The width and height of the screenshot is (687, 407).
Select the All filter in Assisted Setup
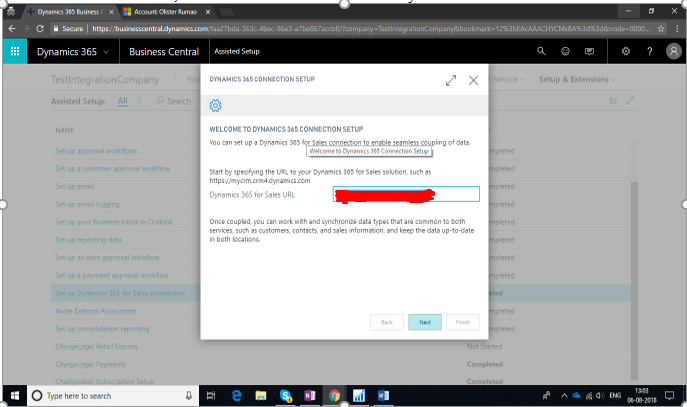122,101
